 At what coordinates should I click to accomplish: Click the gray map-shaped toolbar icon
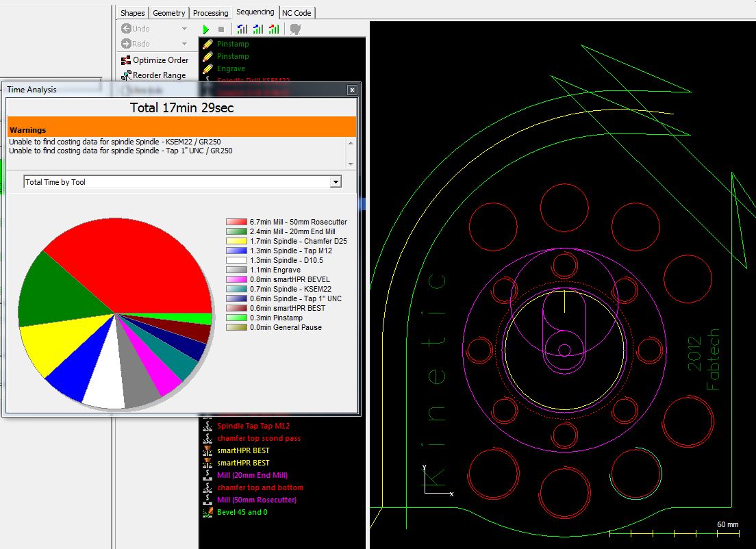point(296,29)
